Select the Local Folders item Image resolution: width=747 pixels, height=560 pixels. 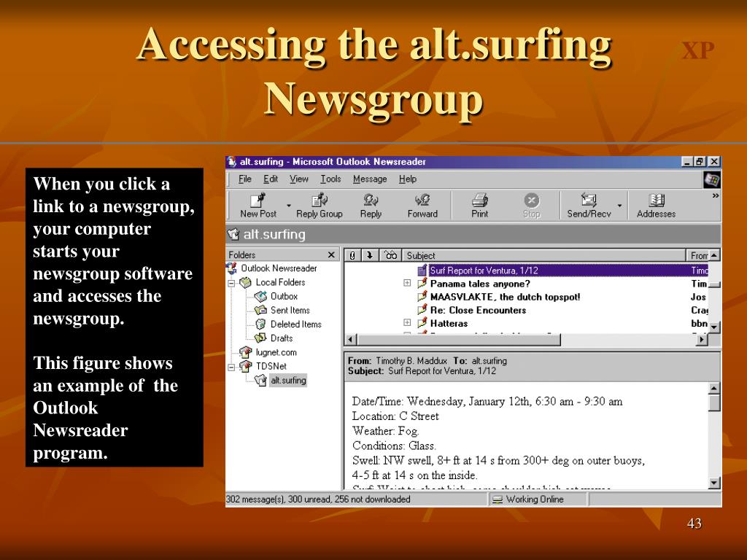pyautogui.click(x=280, y=282)
